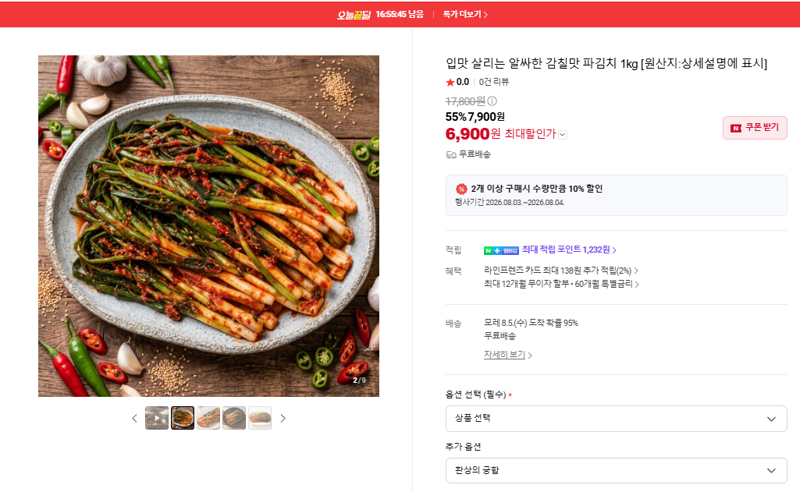
Task: Select the fifth thumbnail image
Action: (260, 418)
